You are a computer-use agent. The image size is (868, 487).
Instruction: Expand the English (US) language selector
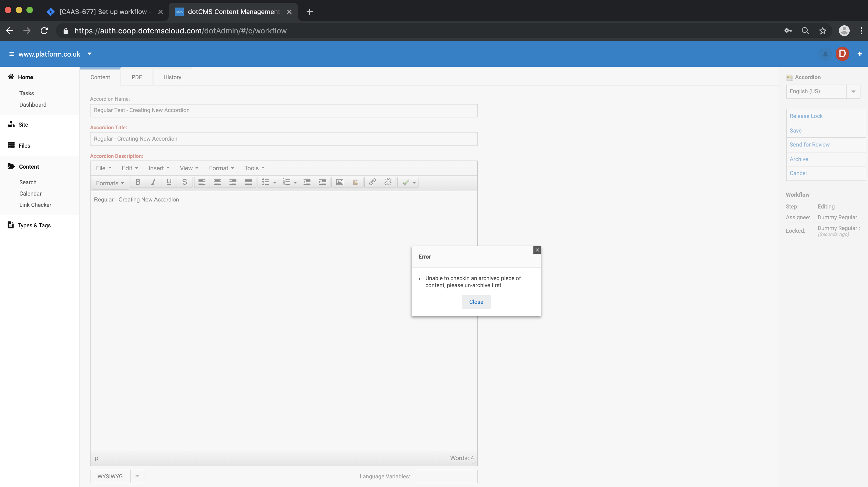click(853, 92)
